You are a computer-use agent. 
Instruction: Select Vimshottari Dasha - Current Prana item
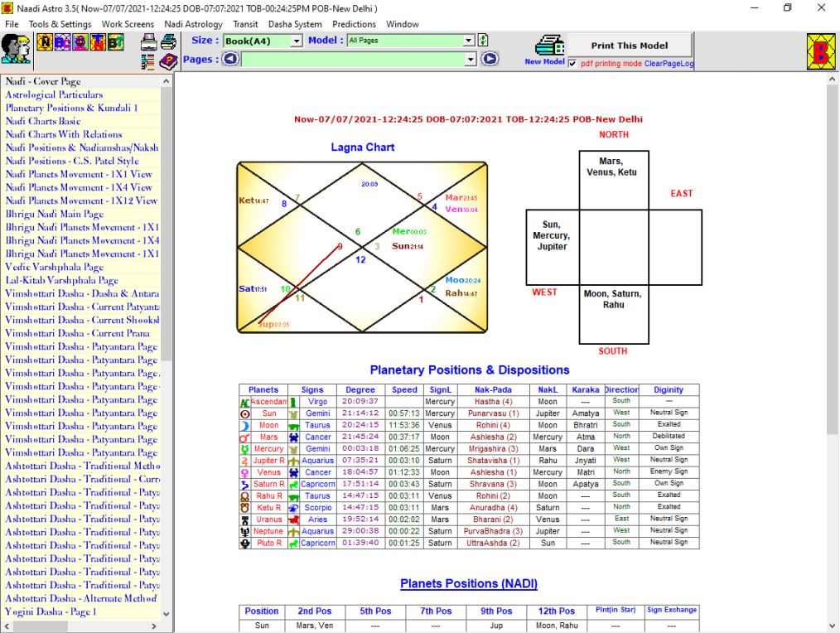(x=78, y=333)
